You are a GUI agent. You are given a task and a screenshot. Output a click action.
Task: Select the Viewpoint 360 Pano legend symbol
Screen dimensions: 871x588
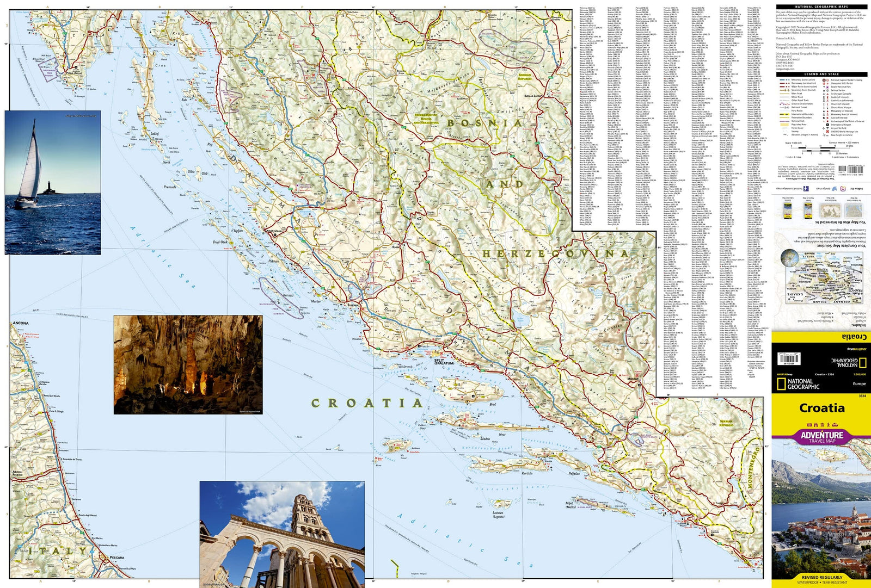tap(824, 83)
